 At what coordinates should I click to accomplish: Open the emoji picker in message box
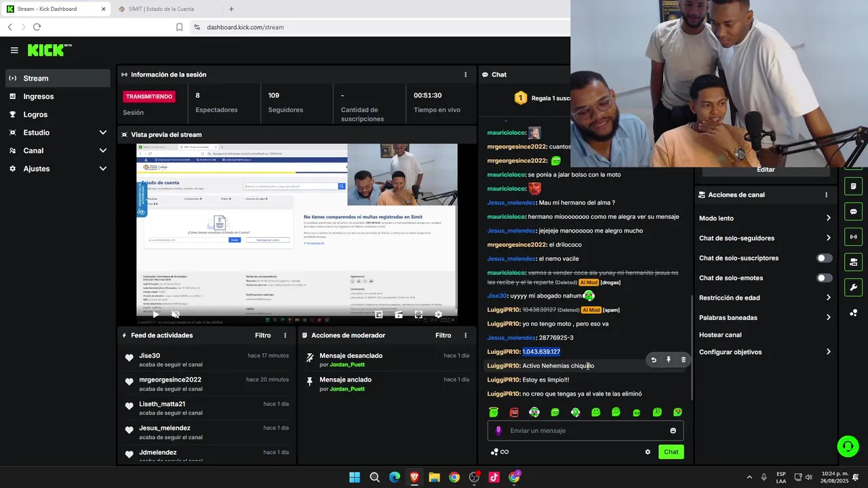673,430
